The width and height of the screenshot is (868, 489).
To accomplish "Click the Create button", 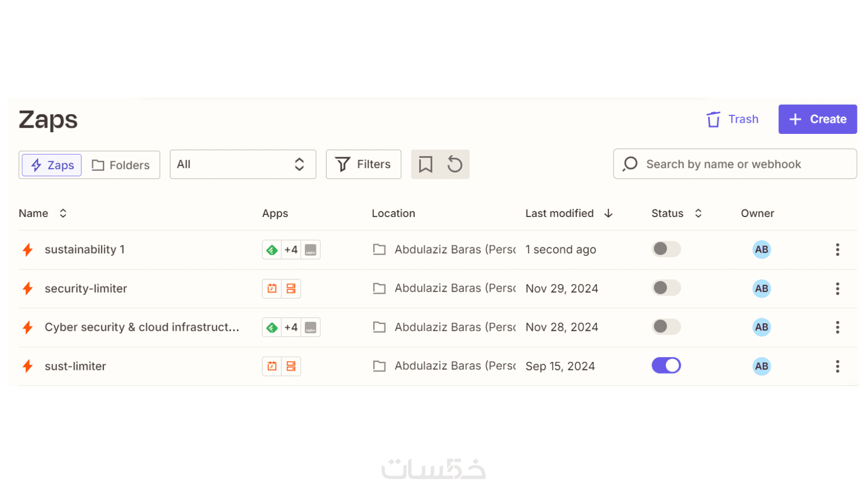I will pyautogui.click(x=817, y=120).
